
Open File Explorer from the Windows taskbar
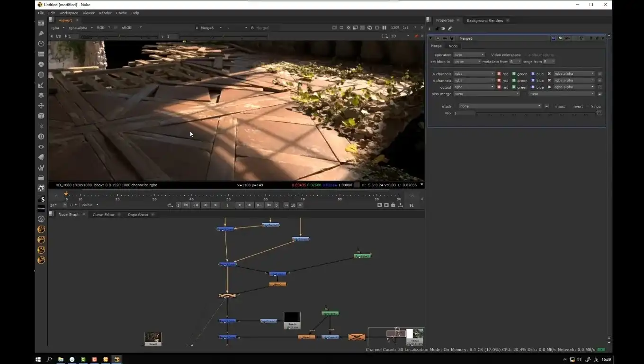tap(61, 360)
